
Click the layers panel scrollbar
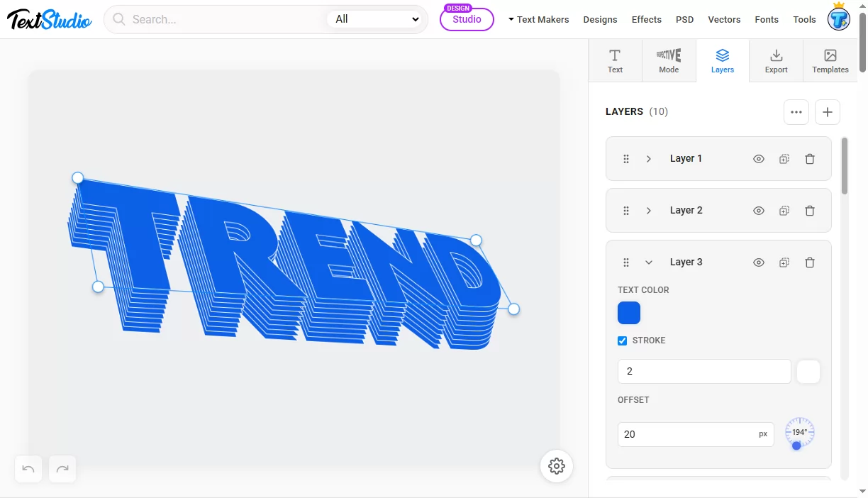click(x=844, y=166)
